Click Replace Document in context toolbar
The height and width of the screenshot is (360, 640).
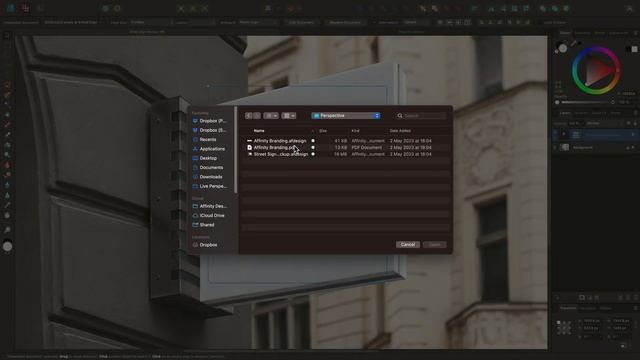tap(345, 22)
